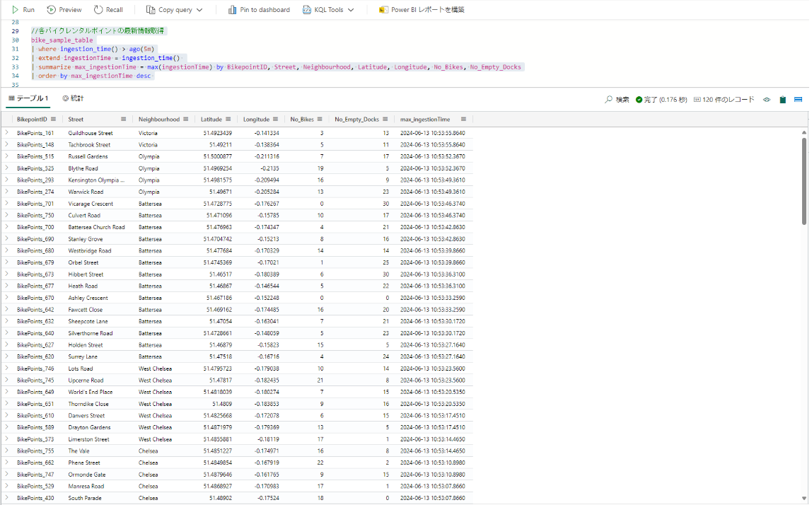Expand the BikePoints_701 Vicarage Crescent row
This screenshot has width=812, height=505.
7,203
